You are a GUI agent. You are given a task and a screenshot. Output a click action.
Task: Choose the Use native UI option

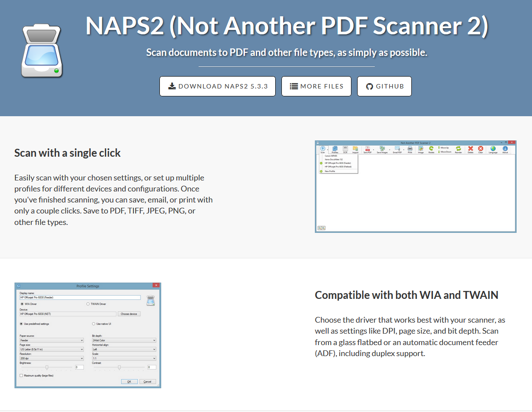pyautogui.click(x=94, y=324)
